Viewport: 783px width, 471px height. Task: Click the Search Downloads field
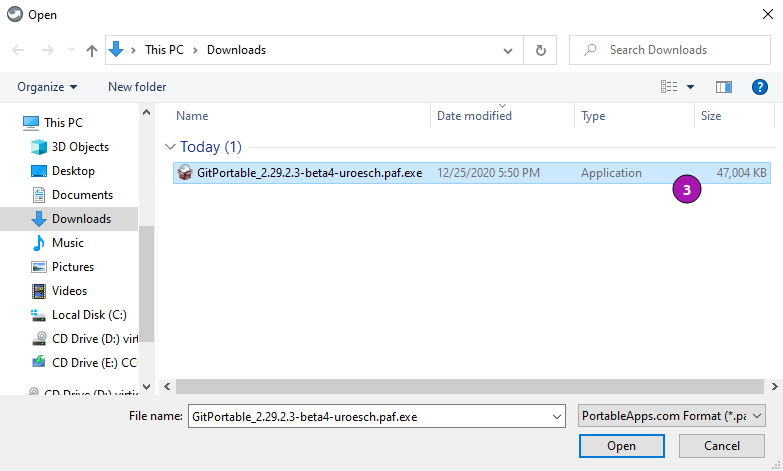tap(670, 50)
